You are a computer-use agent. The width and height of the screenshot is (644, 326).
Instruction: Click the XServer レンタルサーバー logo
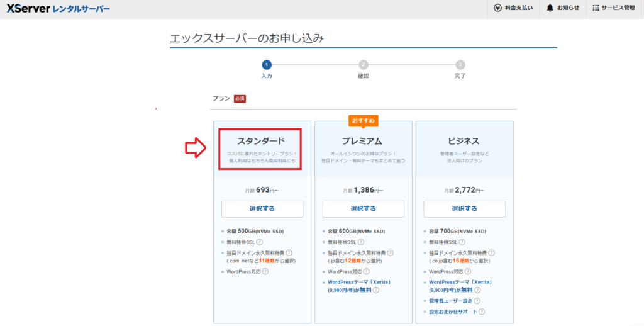click(58, 9)
